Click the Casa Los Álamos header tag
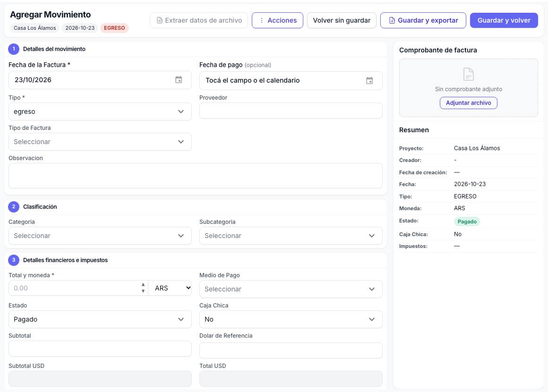This screenshot has width=548, height=392. pyautogui.click(x=34, y=28)
